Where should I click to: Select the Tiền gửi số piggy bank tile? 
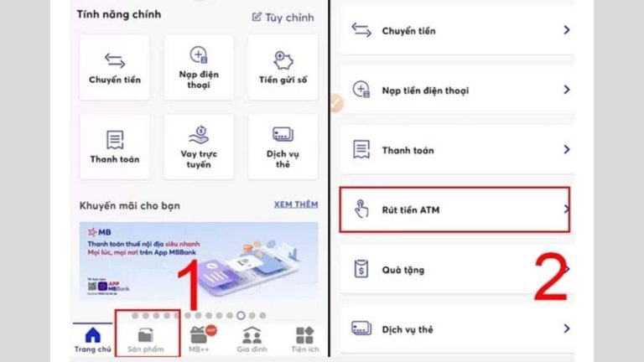[x=283, y=67]
